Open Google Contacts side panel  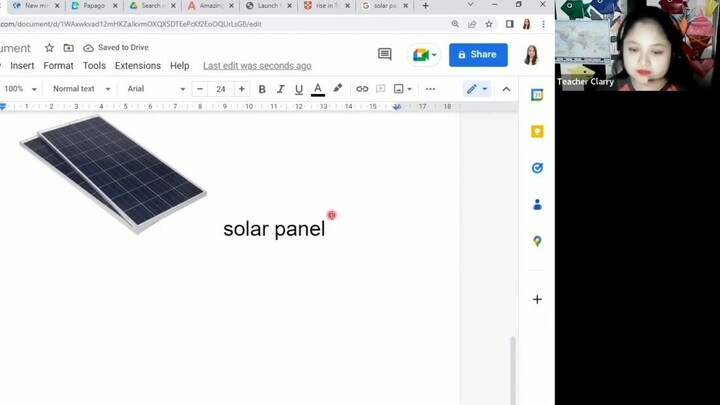(x=537, y=205)
